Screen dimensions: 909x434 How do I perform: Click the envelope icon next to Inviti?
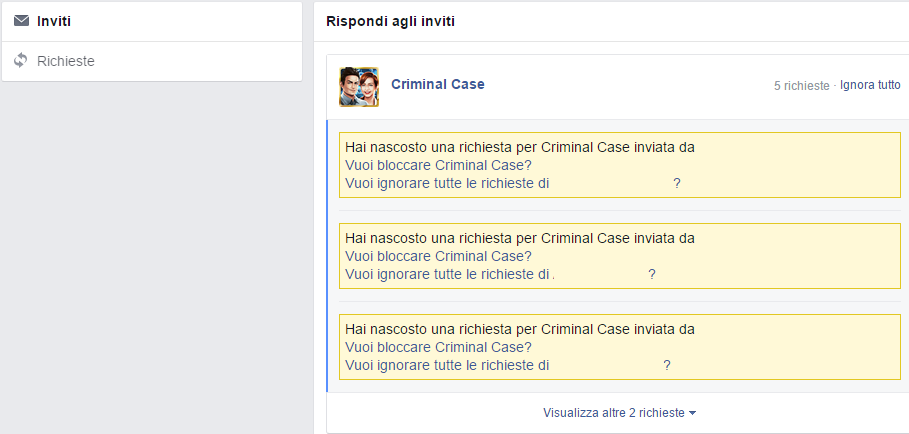coord(21,21)
